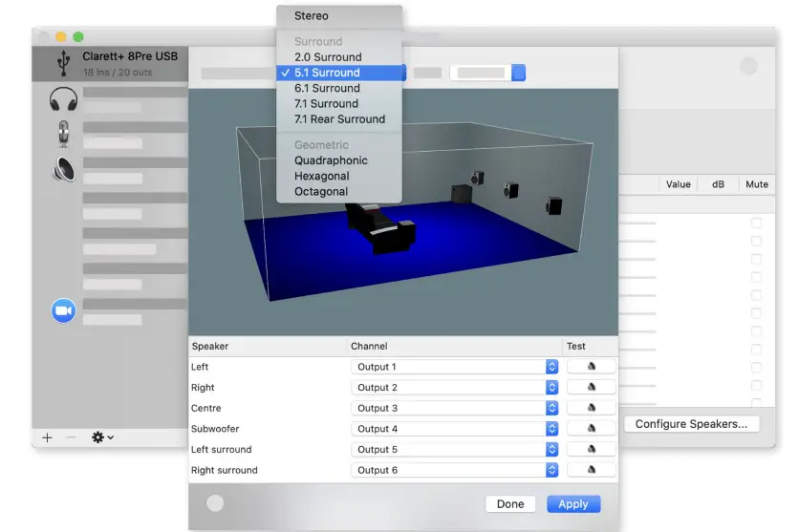Viewport: 799px width, 532px height.
Task: Select the Clarett+ 8Pre USB device icon
Action: 64,63
